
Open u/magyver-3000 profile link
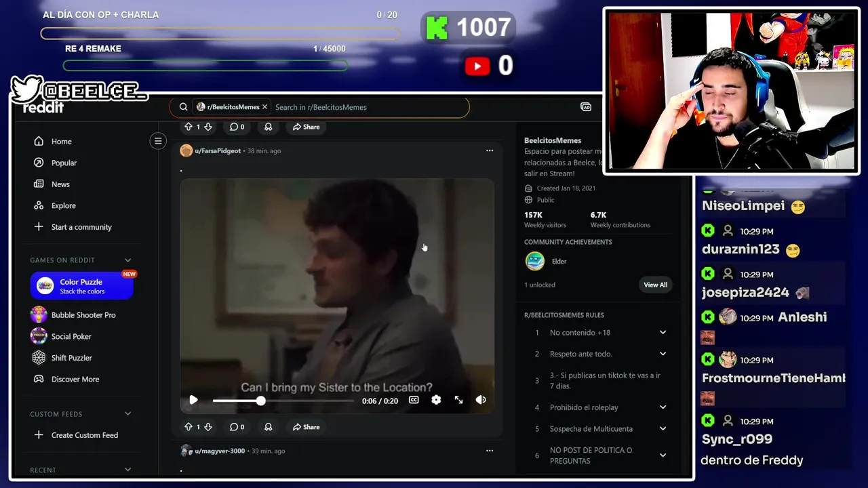pos(220,451)
